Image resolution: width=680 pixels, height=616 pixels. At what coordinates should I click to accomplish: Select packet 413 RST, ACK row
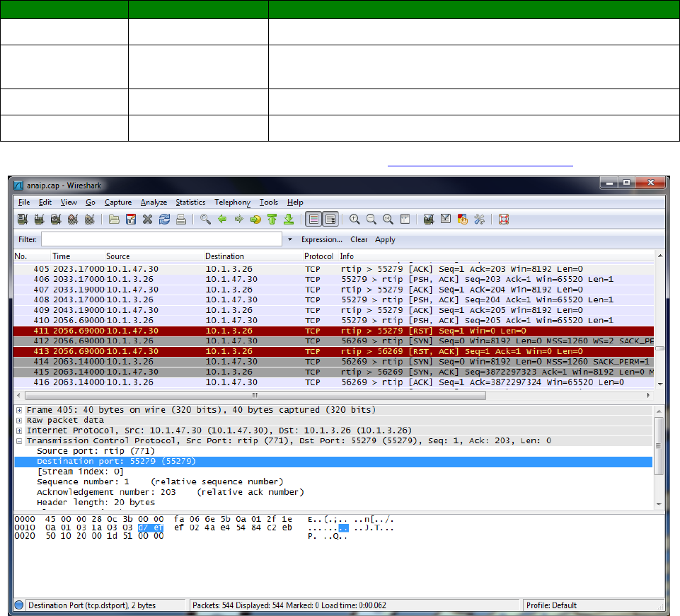click(x=333, y=351)
